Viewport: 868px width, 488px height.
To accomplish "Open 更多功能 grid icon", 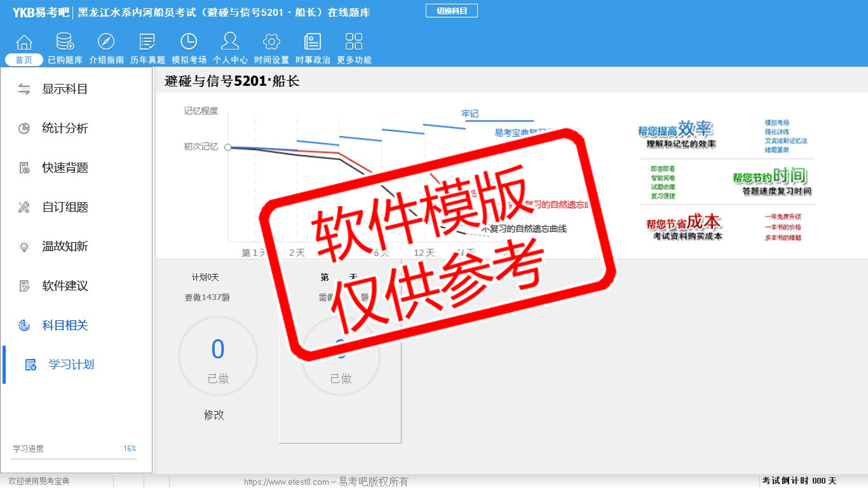I will click(354, 43).
